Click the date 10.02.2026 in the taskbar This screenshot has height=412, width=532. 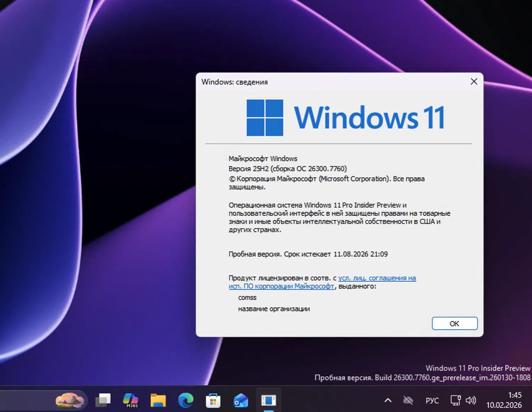pyautogui.click(x=511, y=404)
